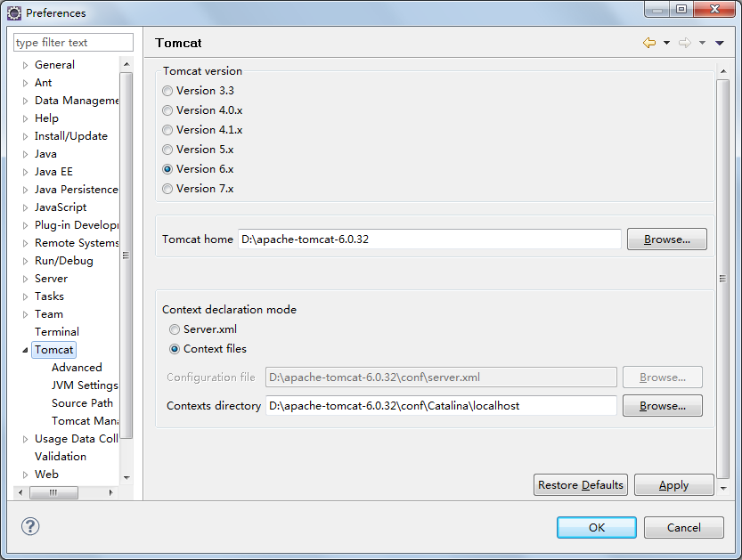The height and width of the screenshot is (560, 742).
Task: Confirm with the OK button
Action: coord(597,527)
